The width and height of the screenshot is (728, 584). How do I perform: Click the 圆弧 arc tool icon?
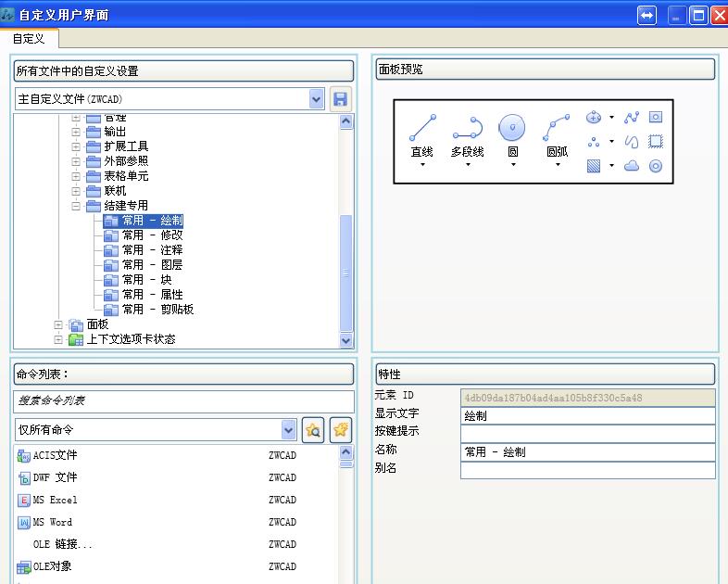tap(557, 129)
